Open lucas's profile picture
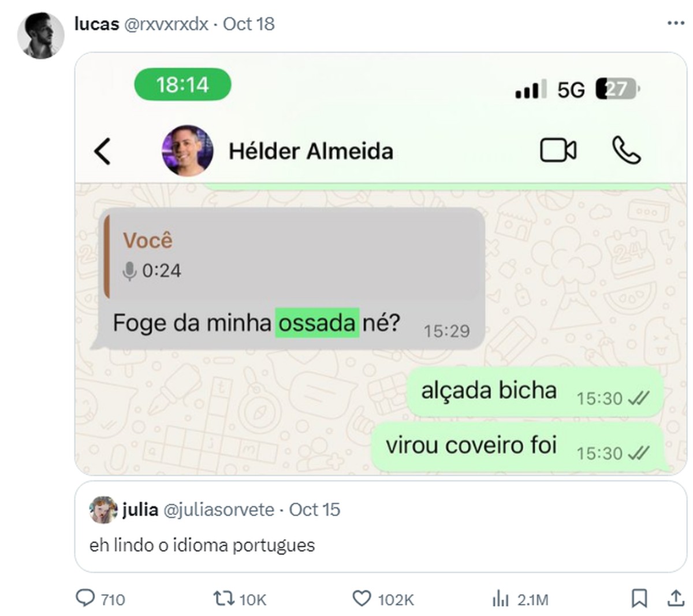Screen dimensions: 693x616 (40, 36)
